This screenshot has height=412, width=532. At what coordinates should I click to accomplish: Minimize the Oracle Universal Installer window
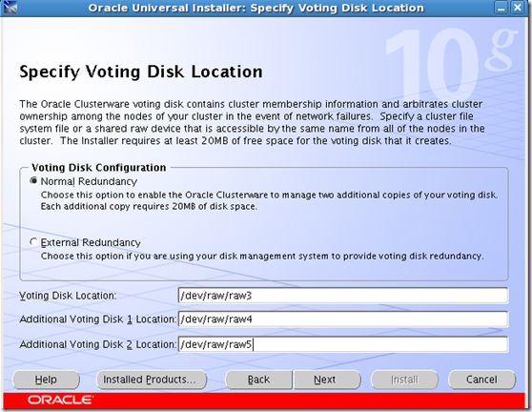(x=501, y=9)
